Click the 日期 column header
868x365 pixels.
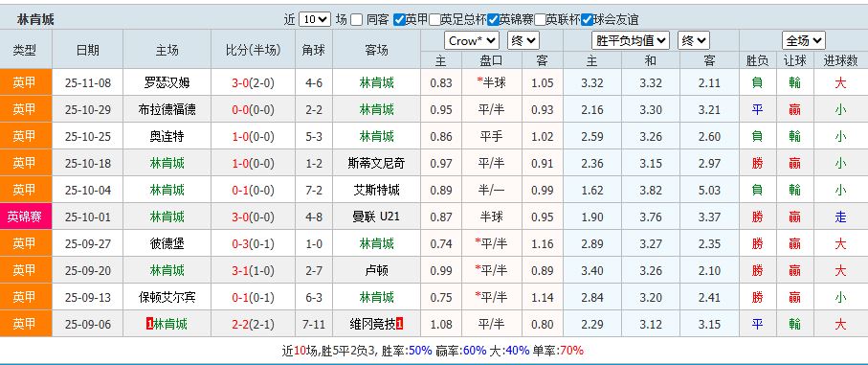point(87,50)
